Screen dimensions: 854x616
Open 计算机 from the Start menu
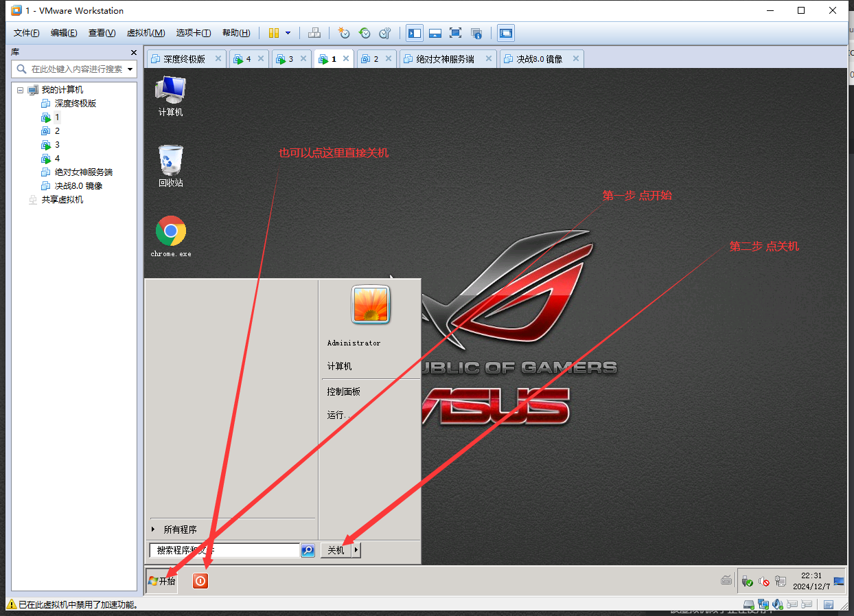pos(339,367)
